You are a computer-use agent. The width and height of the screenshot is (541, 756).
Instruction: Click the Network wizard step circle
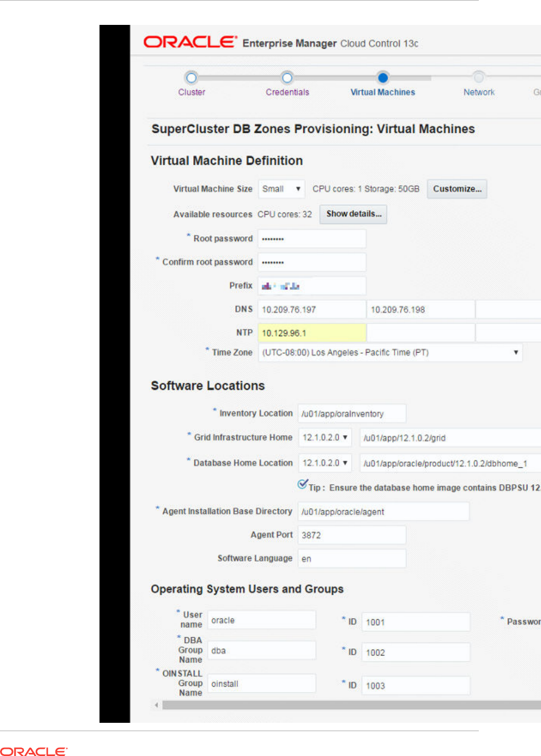click(x=479, y=78)
